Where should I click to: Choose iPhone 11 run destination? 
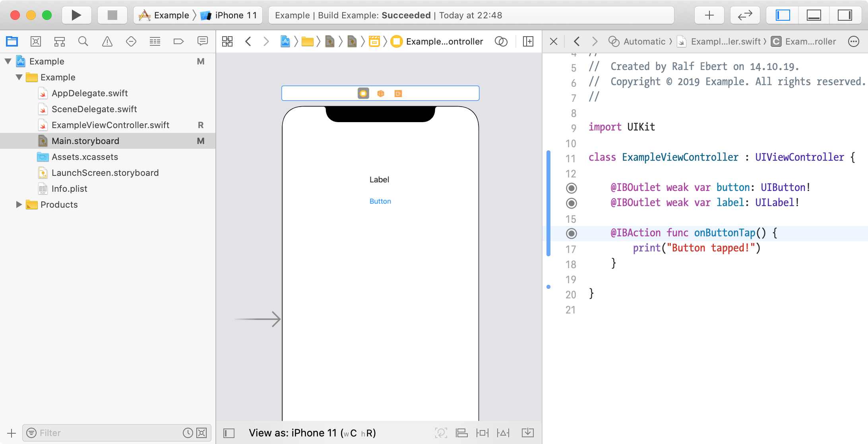(x=229, y=15)
